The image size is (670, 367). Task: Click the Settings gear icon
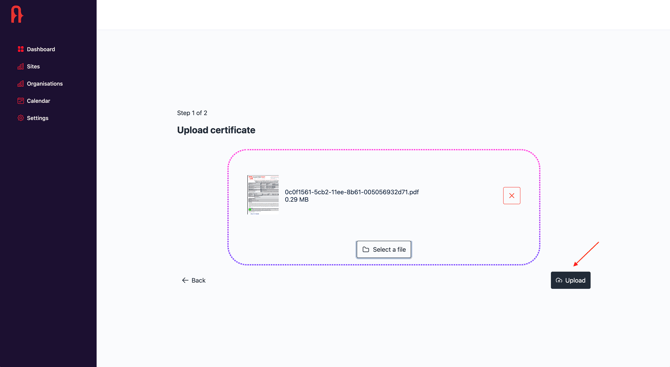coord(21,118)
